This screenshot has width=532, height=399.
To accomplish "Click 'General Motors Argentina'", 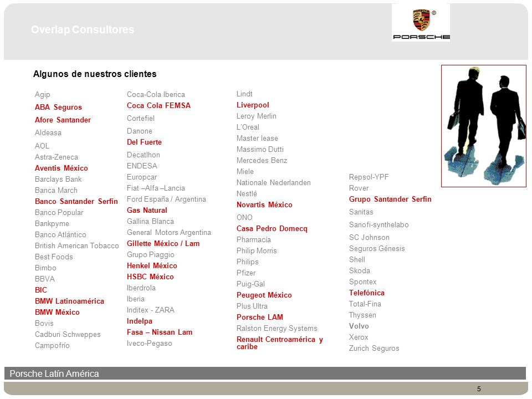I will (x=169, y=233).
